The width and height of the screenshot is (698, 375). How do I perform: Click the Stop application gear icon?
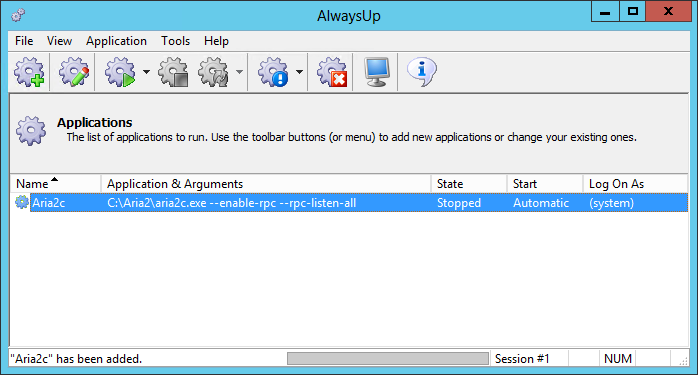coord(173,72)
